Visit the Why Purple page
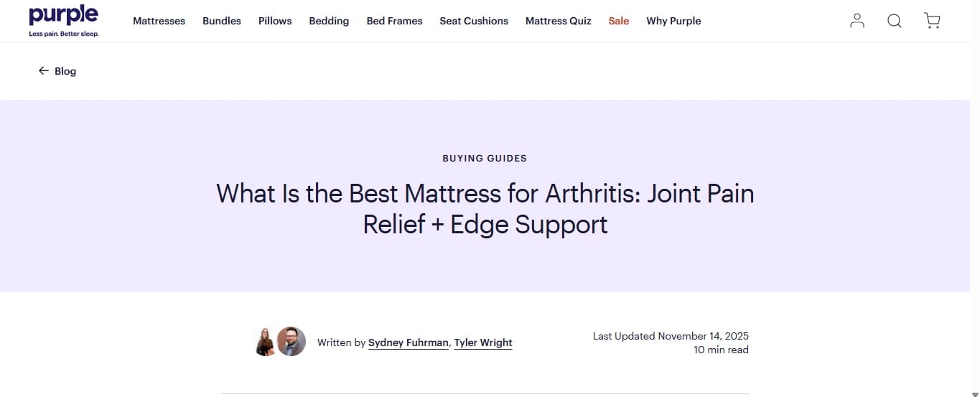This screenshot has width=980, height=397. point(673,21)
